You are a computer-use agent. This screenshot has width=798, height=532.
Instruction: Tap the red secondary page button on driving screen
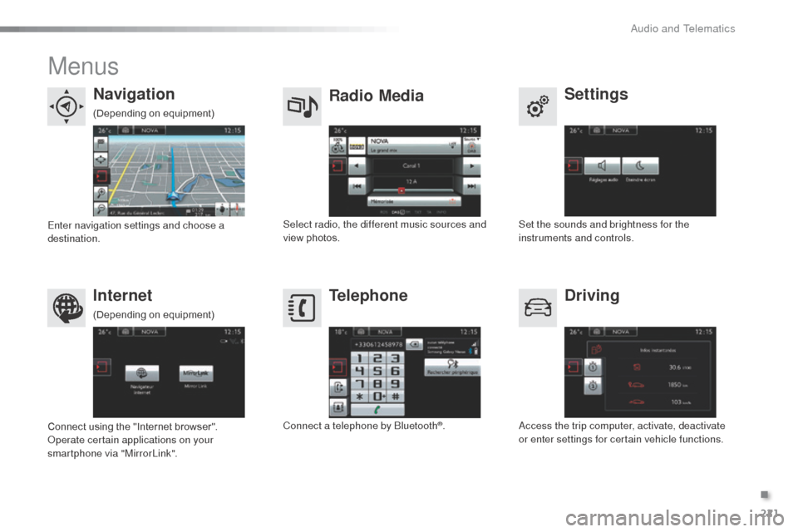[x=573, y=367]
